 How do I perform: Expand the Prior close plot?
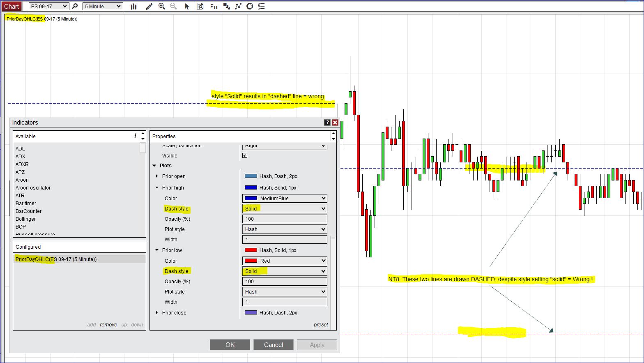tap(157, 312)
